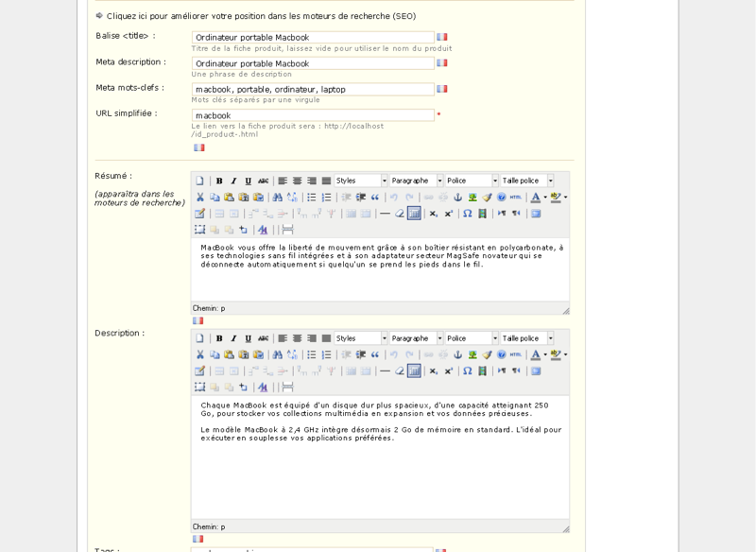The image size is (756, 552).
Task: Click the language flag below Résumé editor
Action: click(198, 320)
